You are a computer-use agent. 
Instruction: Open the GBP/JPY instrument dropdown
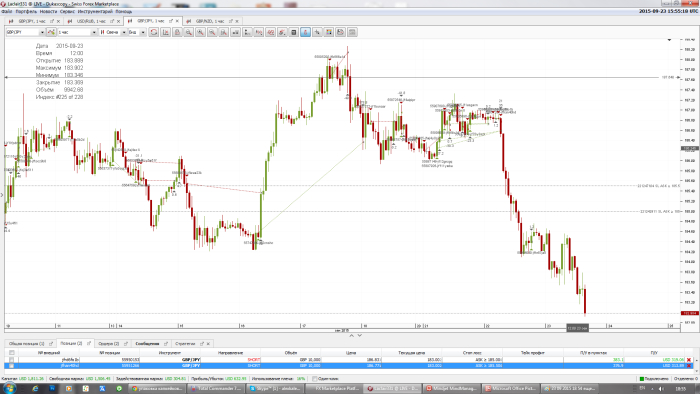pyautogui.click(x=42, y=32)
